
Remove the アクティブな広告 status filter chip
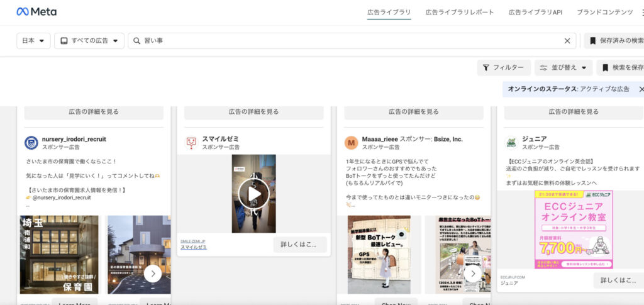point(641,89)
